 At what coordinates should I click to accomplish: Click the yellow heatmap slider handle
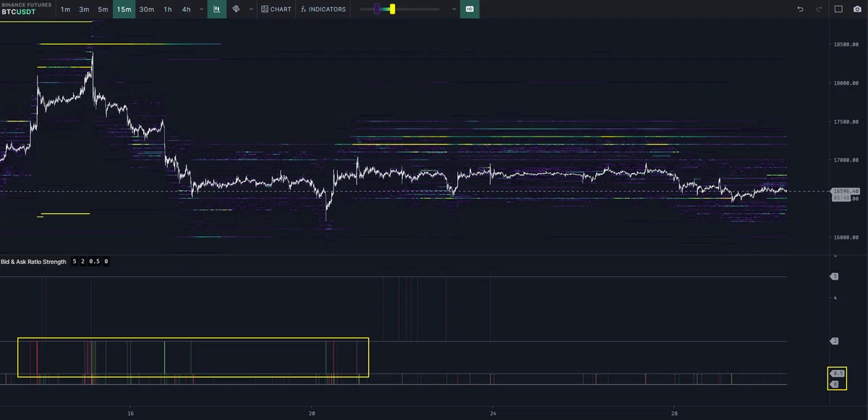[392, 9]
